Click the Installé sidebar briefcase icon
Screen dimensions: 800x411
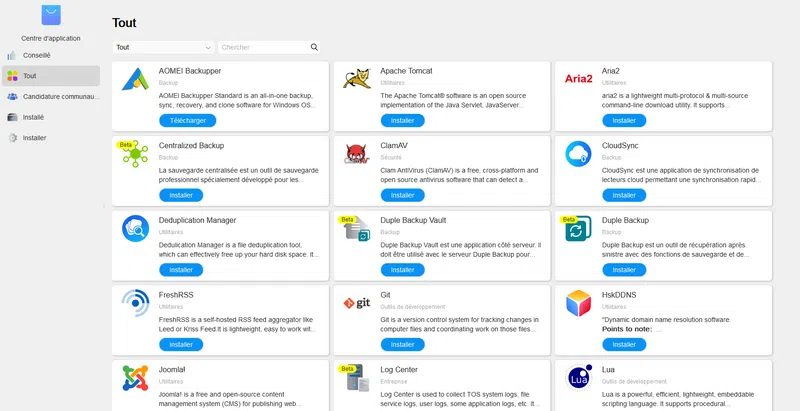tap(12, 117)
